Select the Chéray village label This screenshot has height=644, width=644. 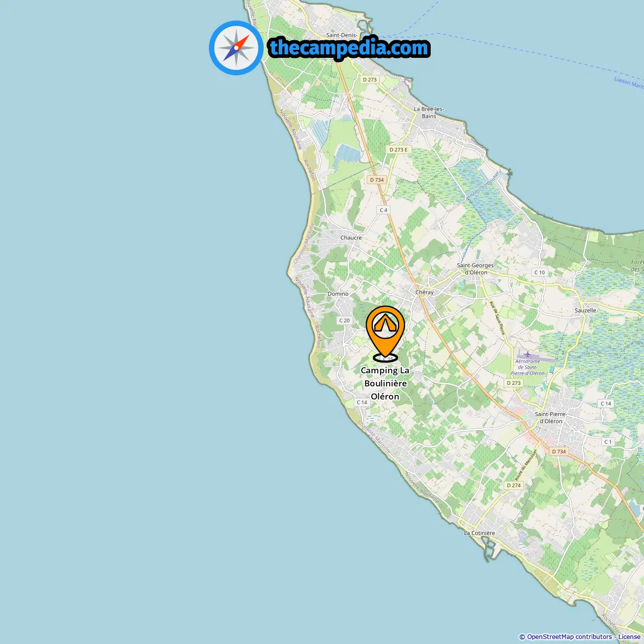425,292
